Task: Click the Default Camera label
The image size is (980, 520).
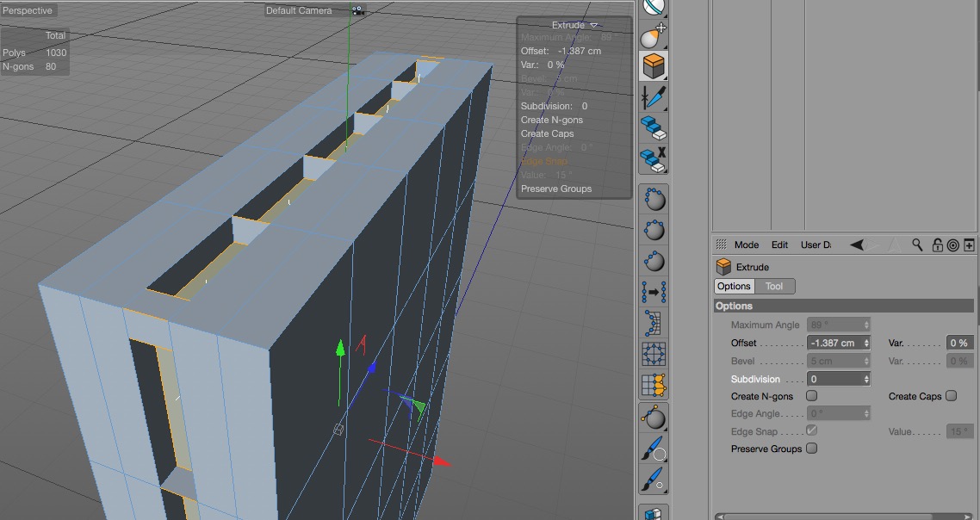Action: (299, 10)
